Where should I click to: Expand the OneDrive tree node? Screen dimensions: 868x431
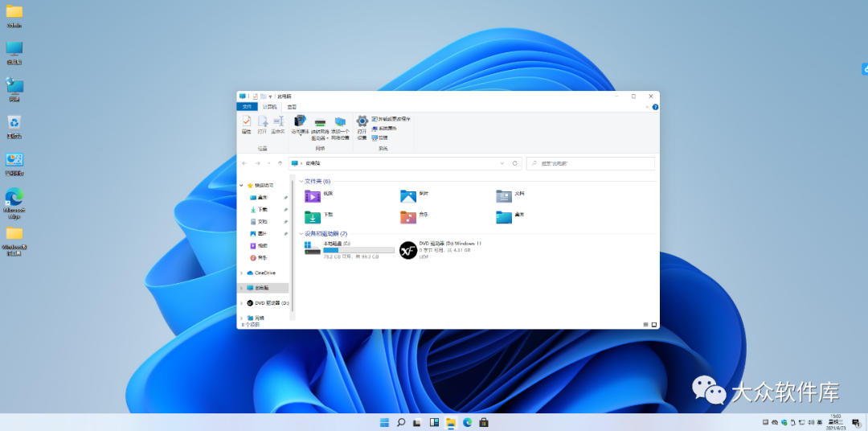(x=241, y=273)
